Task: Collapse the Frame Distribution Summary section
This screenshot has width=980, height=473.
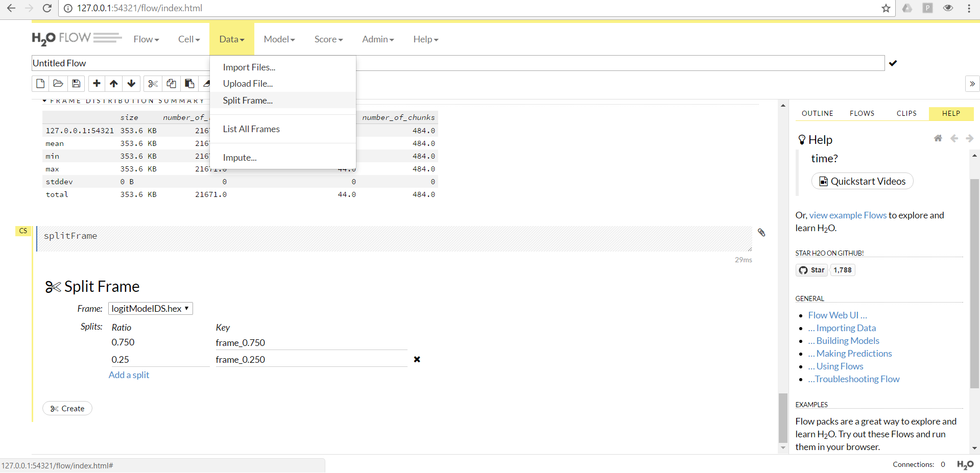Action: pyautogui.click(x=45, y=101)
